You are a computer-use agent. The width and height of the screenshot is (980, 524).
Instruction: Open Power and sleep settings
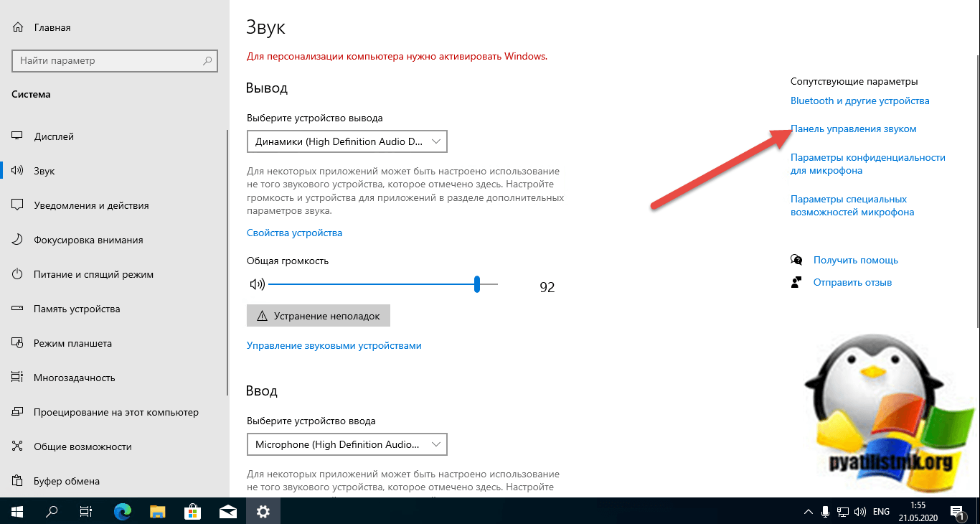tap(93, 274)
